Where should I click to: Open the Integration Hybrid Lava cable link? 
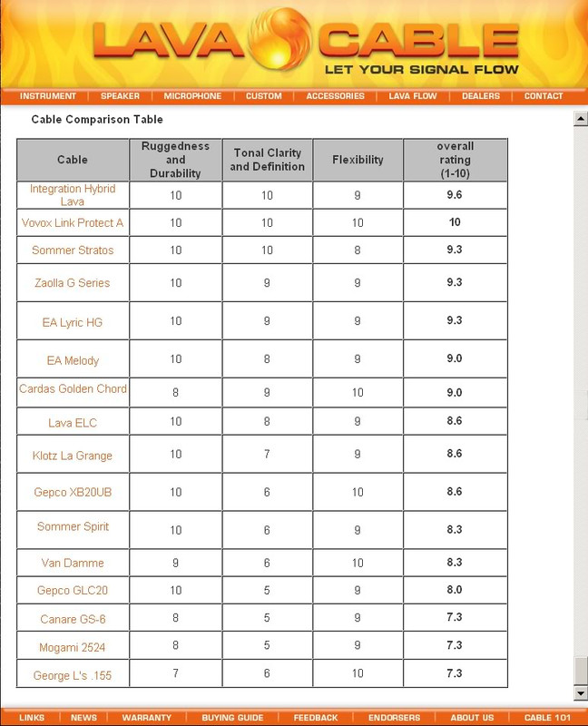[73, 195]
